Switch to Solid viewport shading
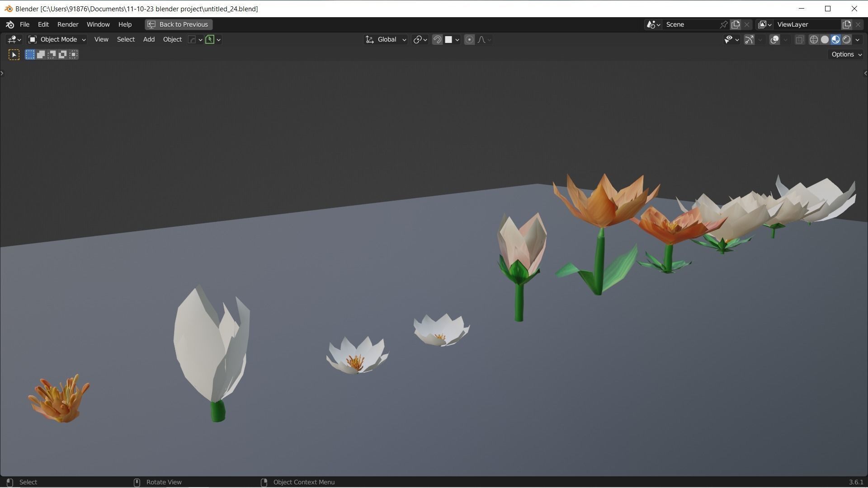Image resolution: width=868 pixels, height=488 pixels. coord(825,40)
